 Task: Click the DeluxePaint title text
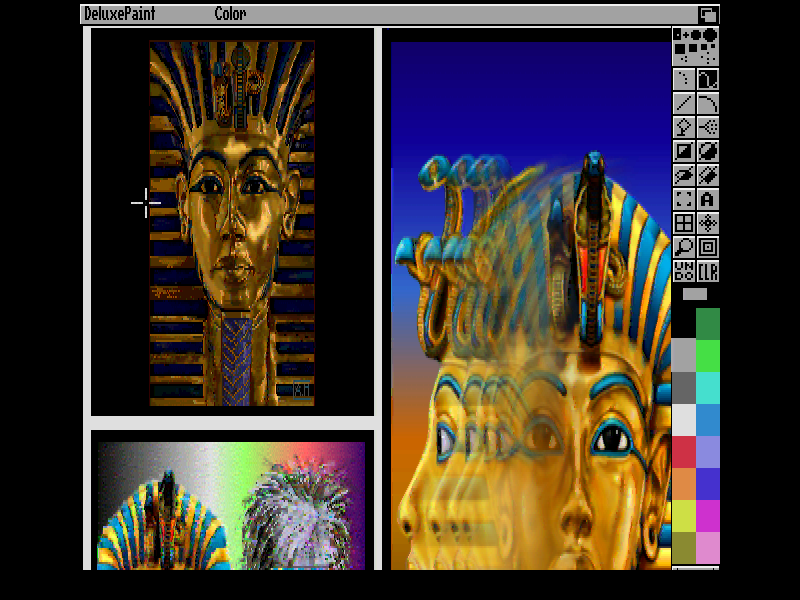tap(119, 14)
